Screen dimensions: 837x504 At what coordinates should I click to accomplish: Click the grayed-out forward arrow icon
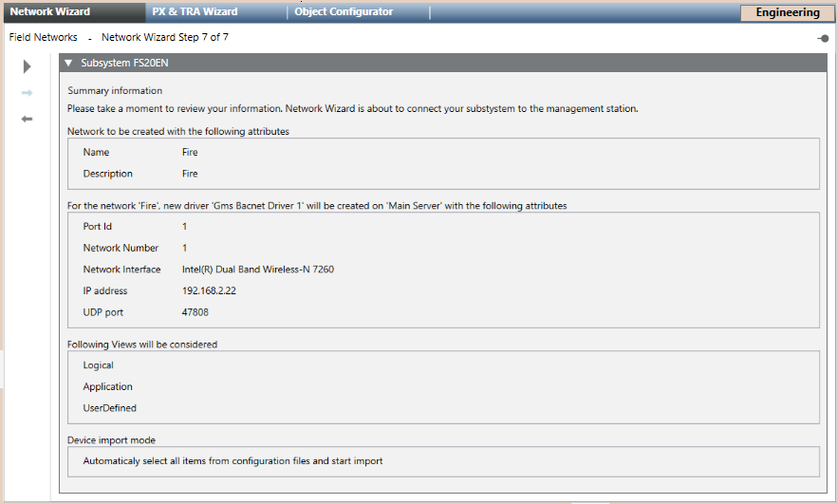28,93
